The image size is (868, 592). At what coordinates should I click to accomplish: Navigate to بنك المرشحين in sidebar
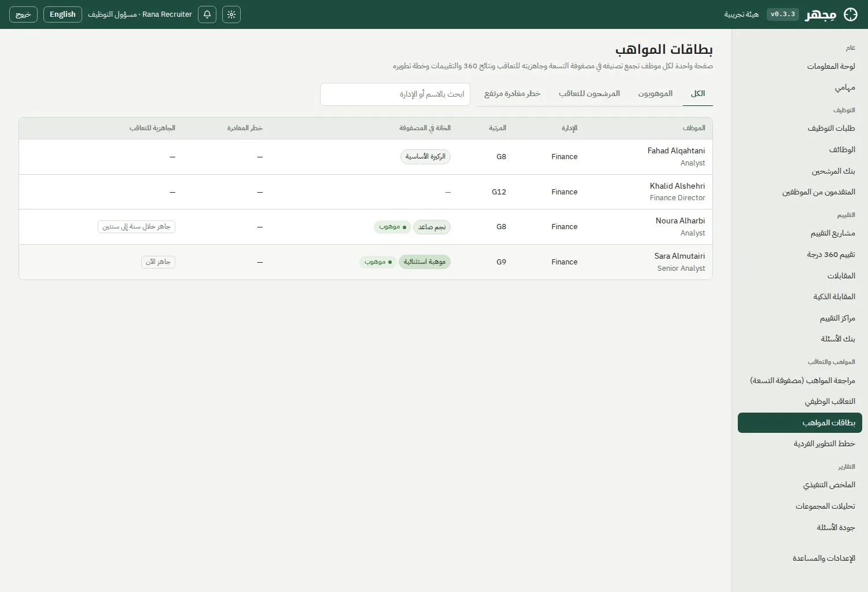(x=833, y=171)
